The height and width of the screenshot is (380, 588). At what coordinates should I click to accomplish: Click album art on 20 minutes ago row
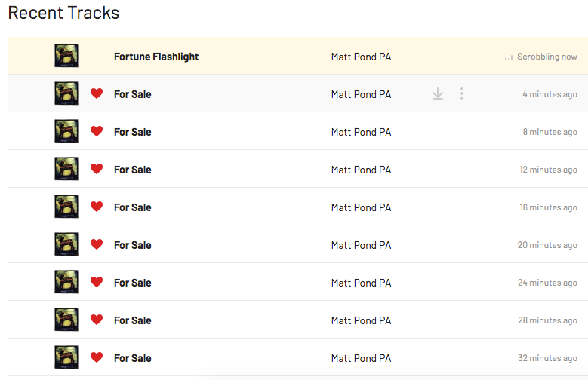point(66,244)
